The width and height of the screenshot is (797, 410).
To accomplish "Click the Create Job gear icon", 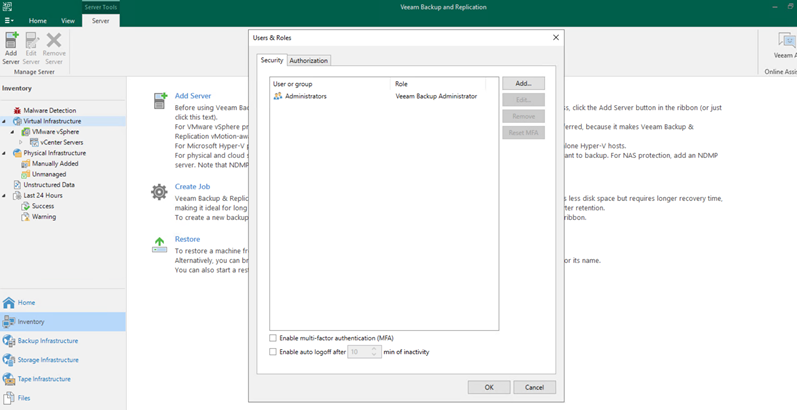I will pyautogui.click(x=159, y=192).
